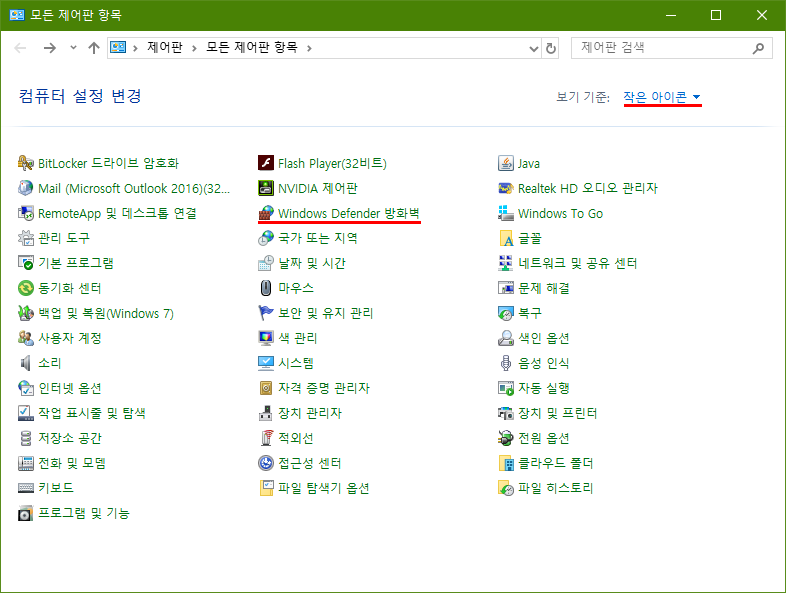Open 복구 item

520,313
